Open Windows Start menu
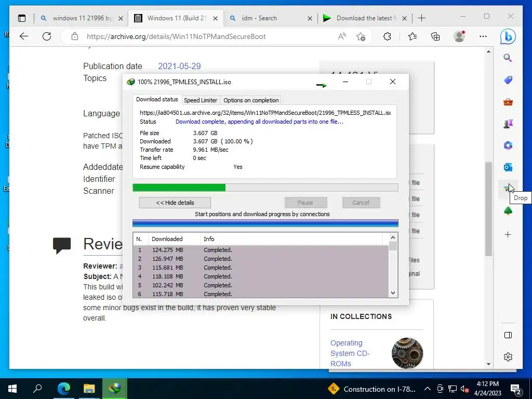 (12, 389)
